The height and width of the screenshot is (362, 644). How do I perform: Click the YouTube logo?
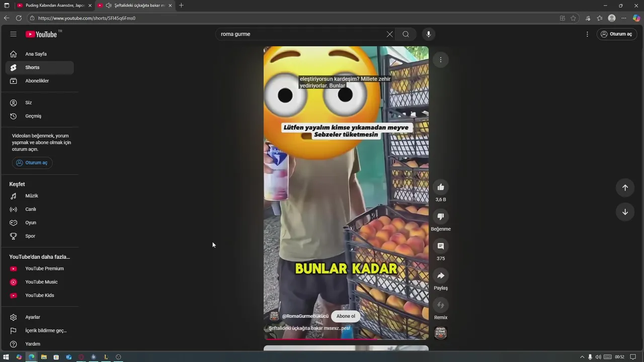click(x=42, y=34)
